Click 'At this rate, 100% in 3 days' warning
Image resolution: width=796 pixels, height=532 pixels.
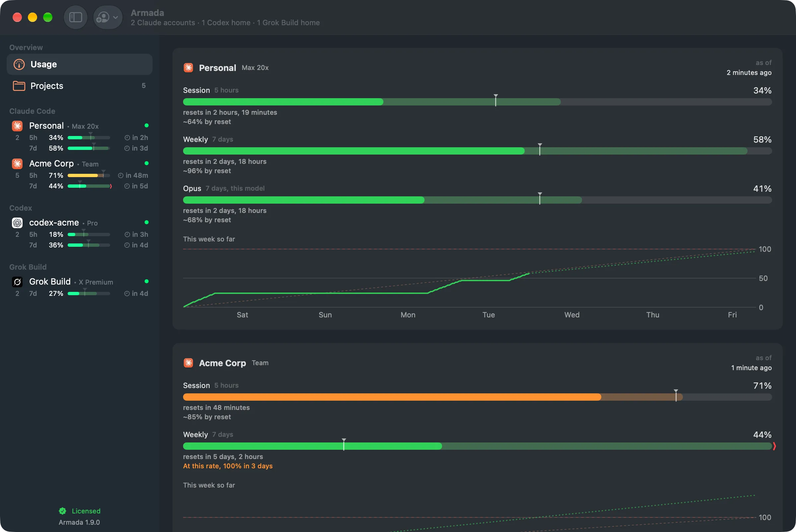pyautogui.click(x=228, y=466)
